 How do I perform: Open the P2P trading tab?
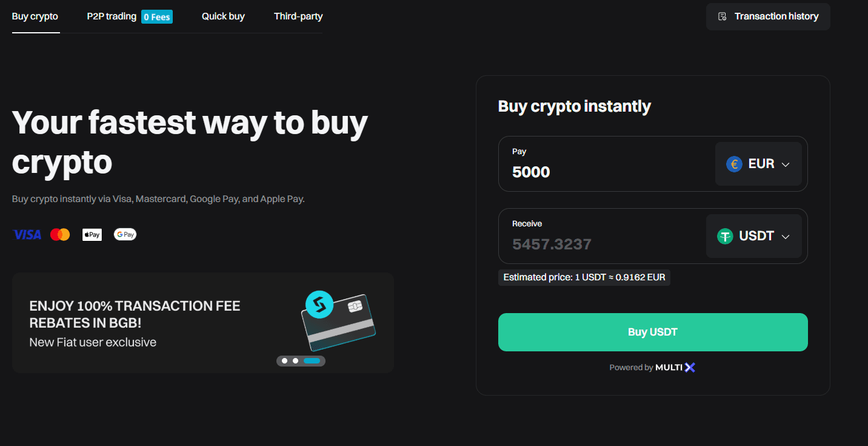[112, 16]
